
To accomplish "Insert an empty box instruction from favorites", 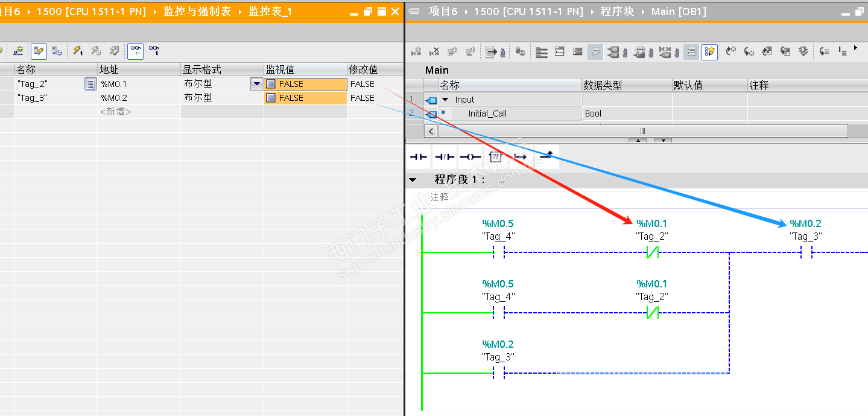I will pyautogui.click(x=495, y=156).
